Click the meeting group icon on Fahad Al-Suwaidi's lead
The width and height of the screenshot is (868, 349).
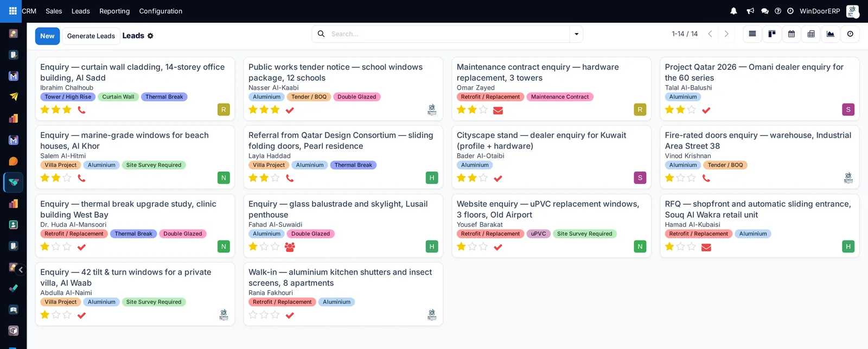coord(290,247)
